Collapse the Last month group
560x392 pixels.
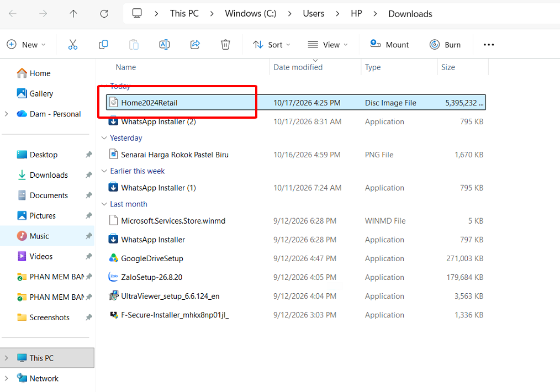(x=104, y=204)
